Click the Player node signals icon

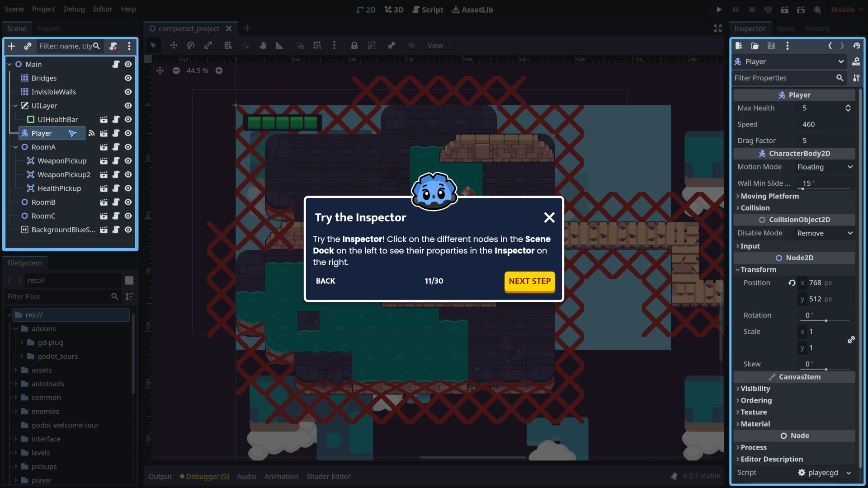point(91,133)
